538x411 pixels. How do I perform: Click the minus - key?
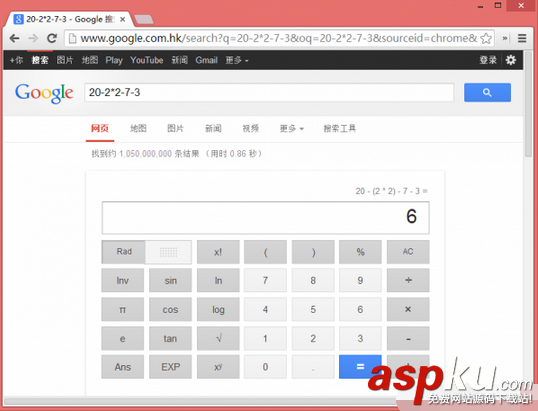point(408,338)
